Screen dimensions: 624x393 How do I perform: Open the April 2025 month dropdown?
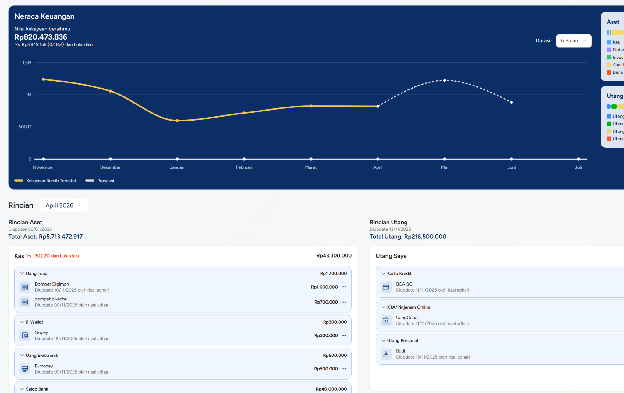(63, 205)
